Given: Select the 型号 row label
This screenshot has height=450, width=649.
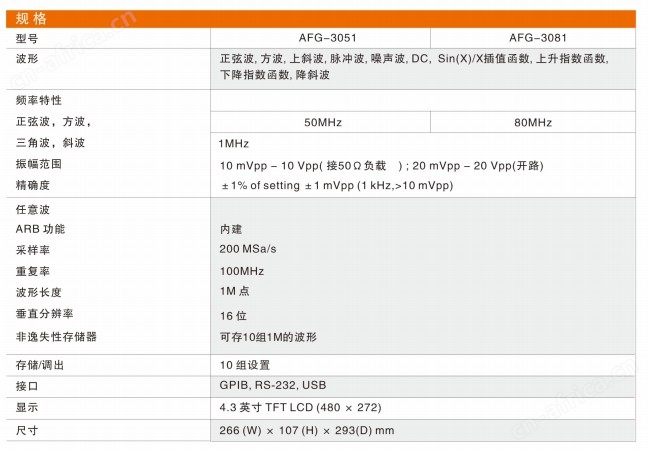Looking at the screenshot, I should pos(27,39).
